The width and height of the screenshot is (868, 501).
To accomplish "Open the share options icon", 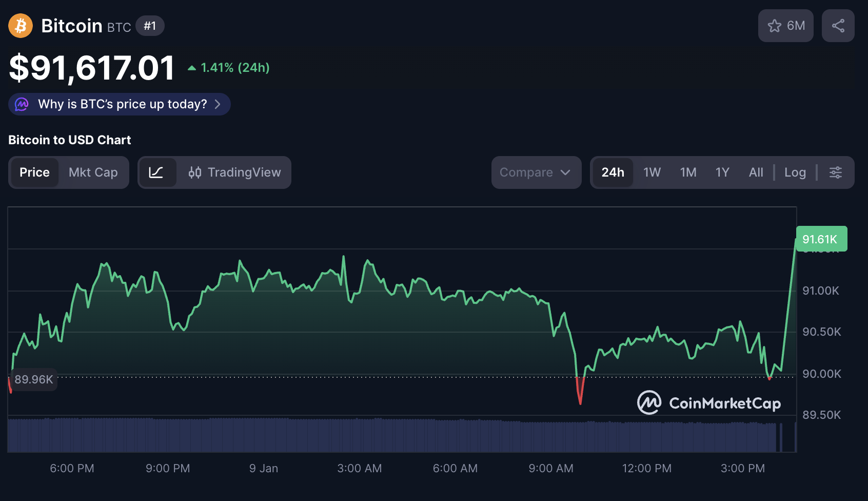I will click(838, 25).
